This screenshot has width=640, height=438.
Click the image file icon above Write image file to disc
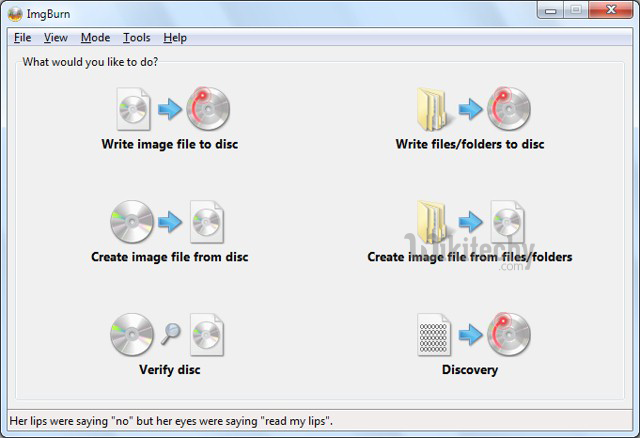133,109
